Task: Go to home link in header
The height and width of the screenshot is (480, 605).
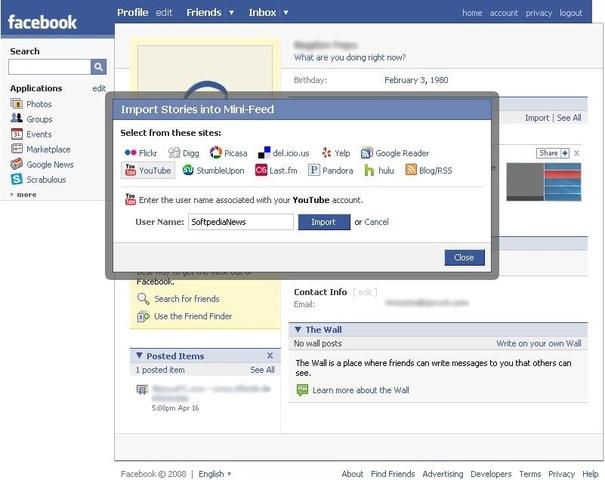Action: click(472, 13)
